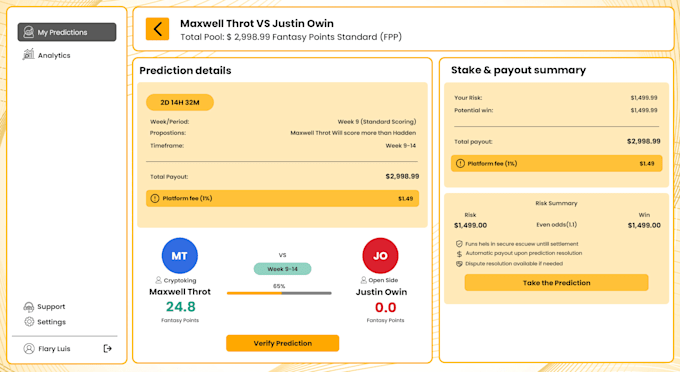Click the Prediction details heading
This screenshot has height=372, width=680.
pos(185,70)
